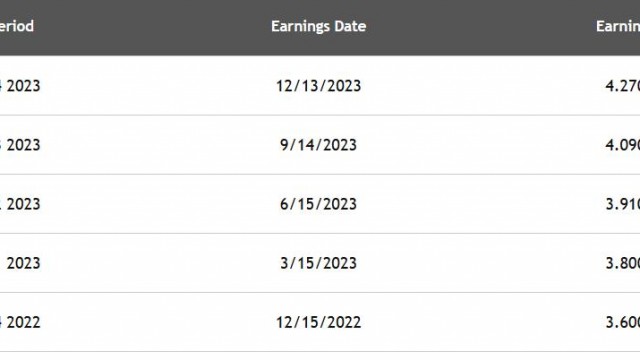Image resolution: width=640 pixels, height=360 pixels.
Task: Click the 3.600 earnings value
Action: (623, 322)
